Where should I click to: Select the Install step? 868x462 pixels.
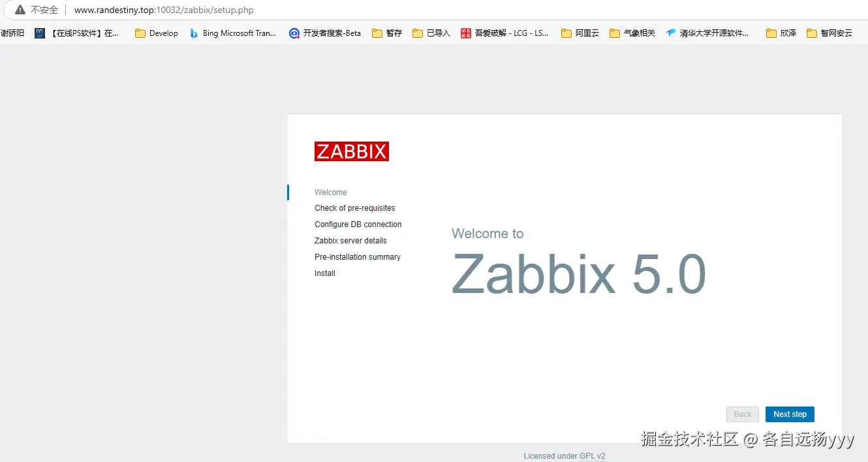325,273
